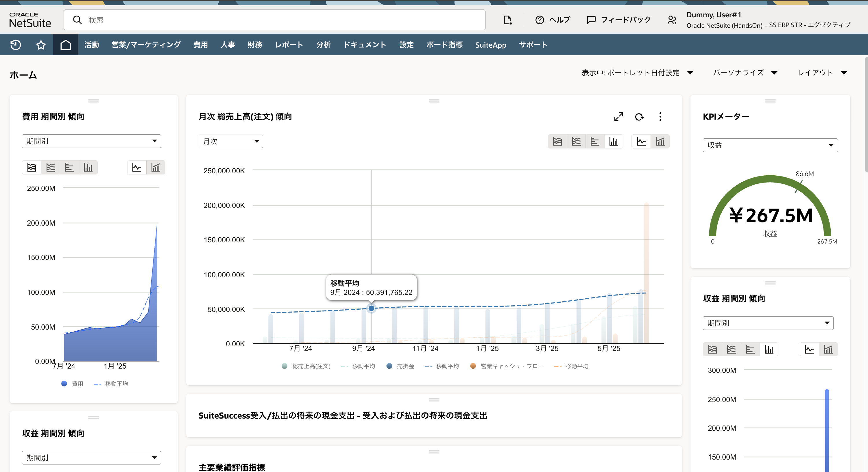Expand the monthly sales chart to fullscreen
The image size is (868, 472).
click(618, 117)
